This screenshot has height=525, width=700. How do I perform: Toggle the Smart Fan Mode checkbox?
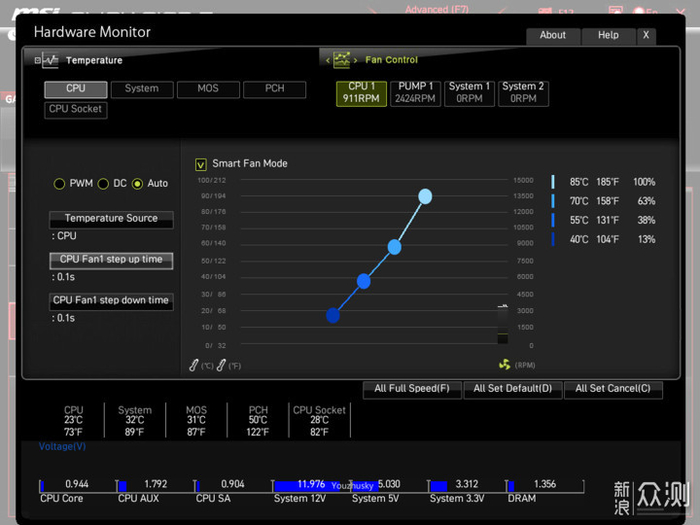[x=201, y=164]
